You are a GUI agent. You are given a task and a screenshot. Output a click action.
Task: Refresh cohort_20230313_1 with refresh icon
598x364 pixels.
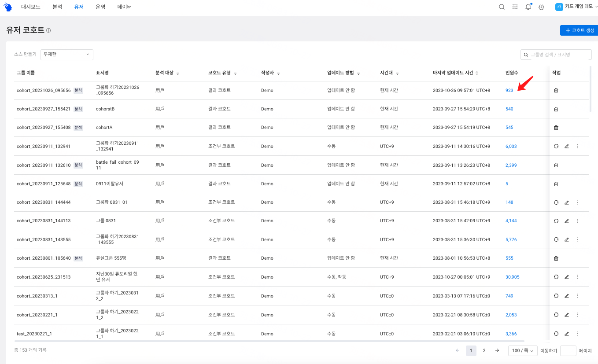pyautogui.click(x=556, y=296)
